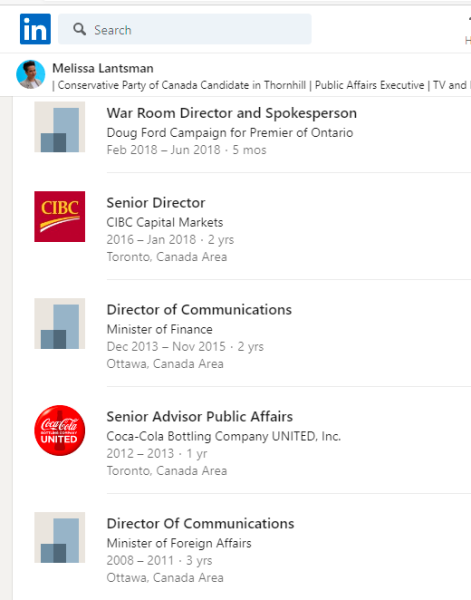The width and height of the screenshot is (471, 600).
Task: Open the Melissa Lantsman name link
Action: tap(103, 68)
